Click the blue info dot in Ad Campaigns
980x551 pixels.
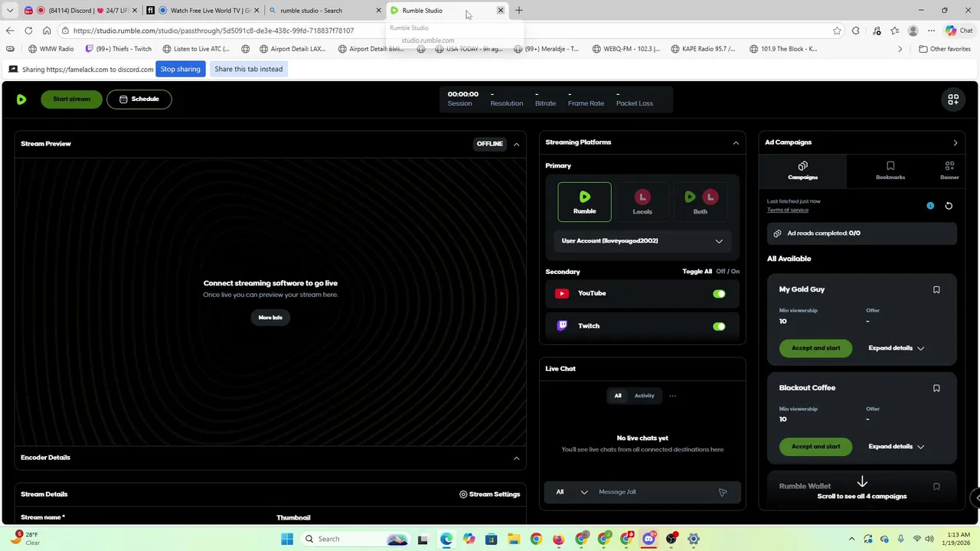[x=930, y=206]
